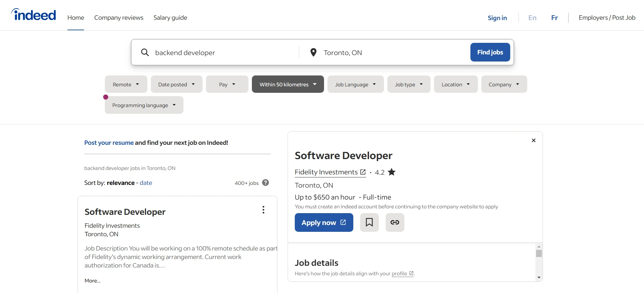Click the location pin icon

(x=313, y=52)
